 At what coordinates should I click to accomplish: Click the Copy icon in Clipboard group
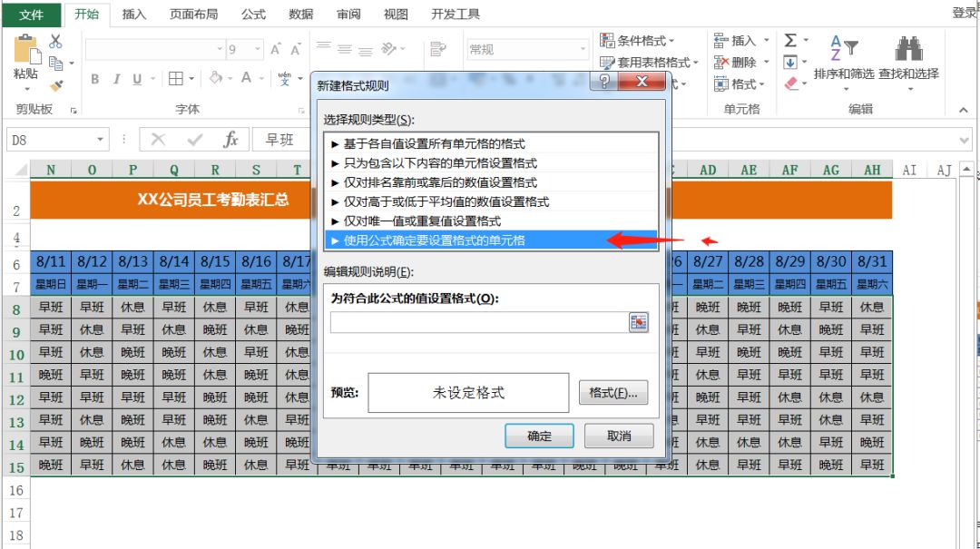[x=56, y=64]
